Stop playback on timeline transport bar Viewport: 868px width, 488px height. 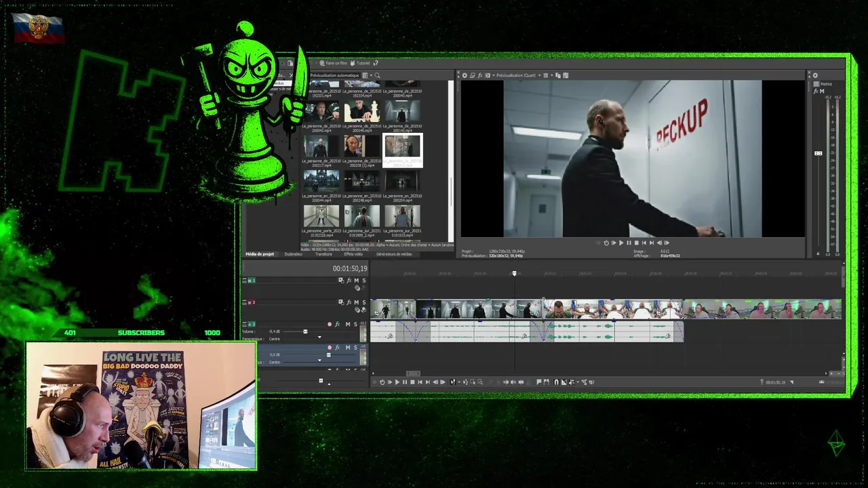pos(412,382)
